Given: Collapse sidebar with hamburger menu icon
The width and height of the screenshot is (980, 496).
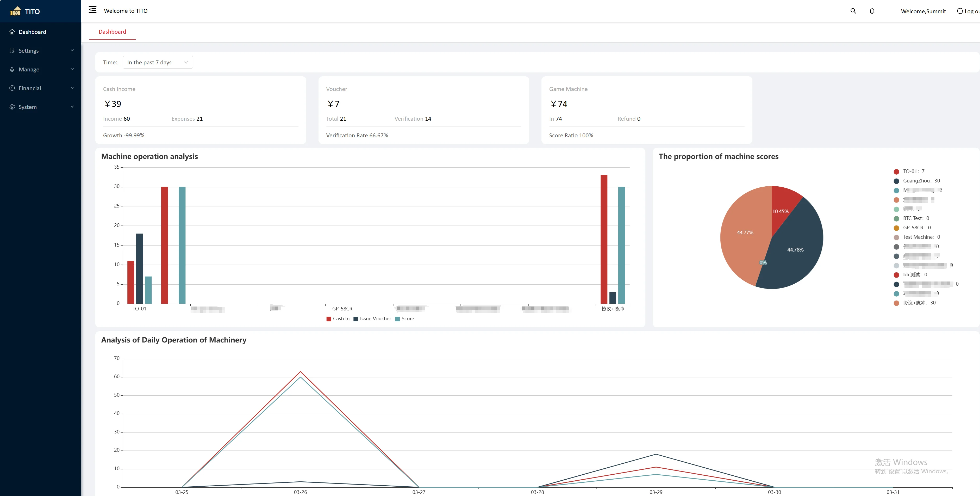Looking at the screenshot, I should (x=92, y=10).
